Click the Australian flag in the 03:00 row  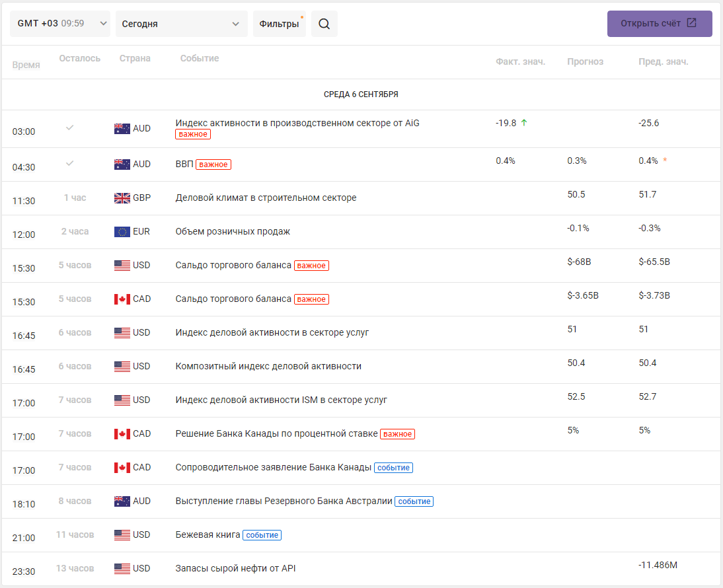122,129
